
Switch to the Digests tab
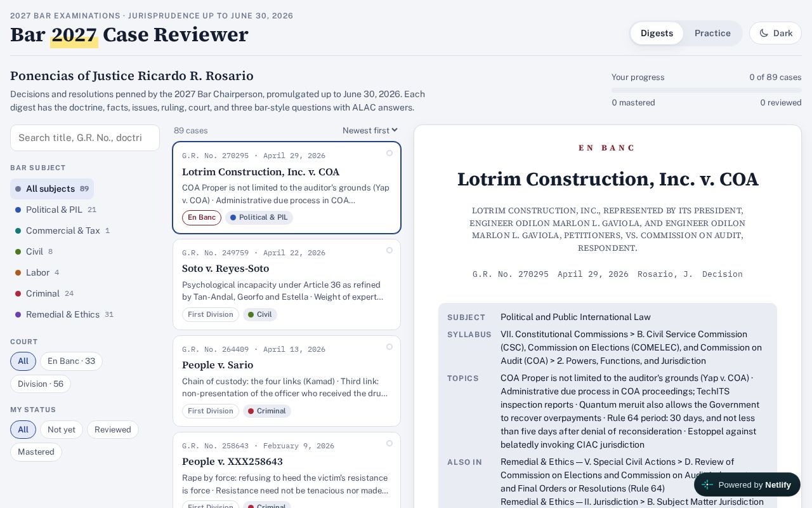pos(657,33)
